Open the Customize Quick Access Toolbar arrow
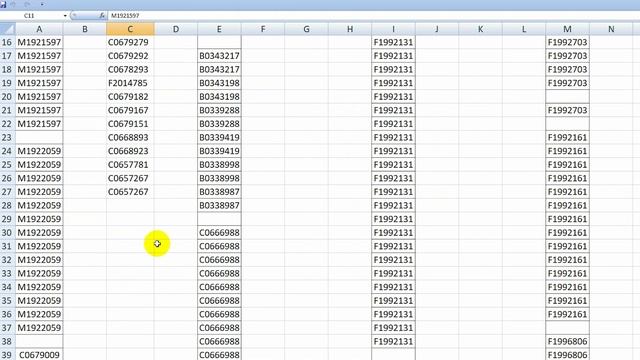The image size is (640, 360). point(42,4)
